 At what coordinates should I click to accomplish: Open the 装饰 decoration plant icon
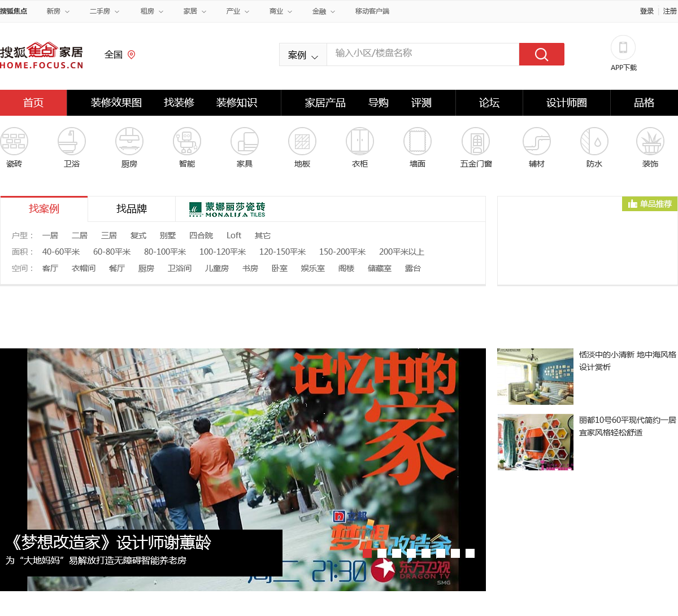[650, 141]
